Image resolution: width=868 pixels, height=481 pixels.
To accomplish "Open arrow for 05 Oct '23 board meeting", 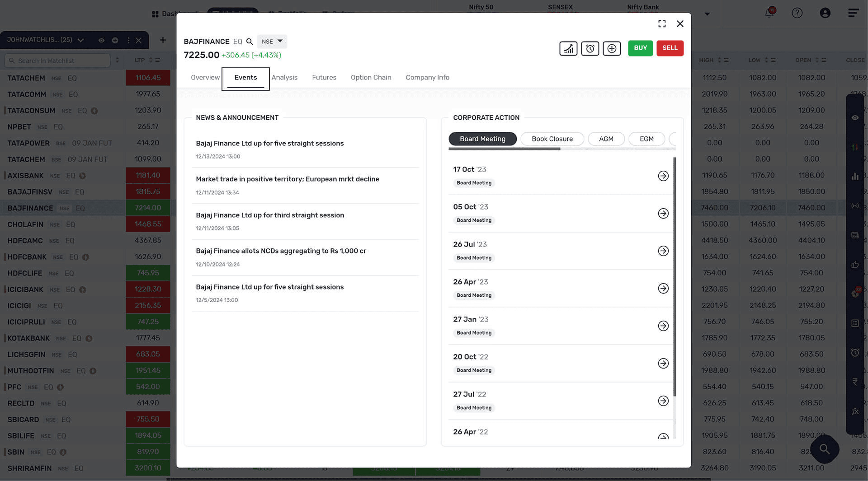I will 663,213.
